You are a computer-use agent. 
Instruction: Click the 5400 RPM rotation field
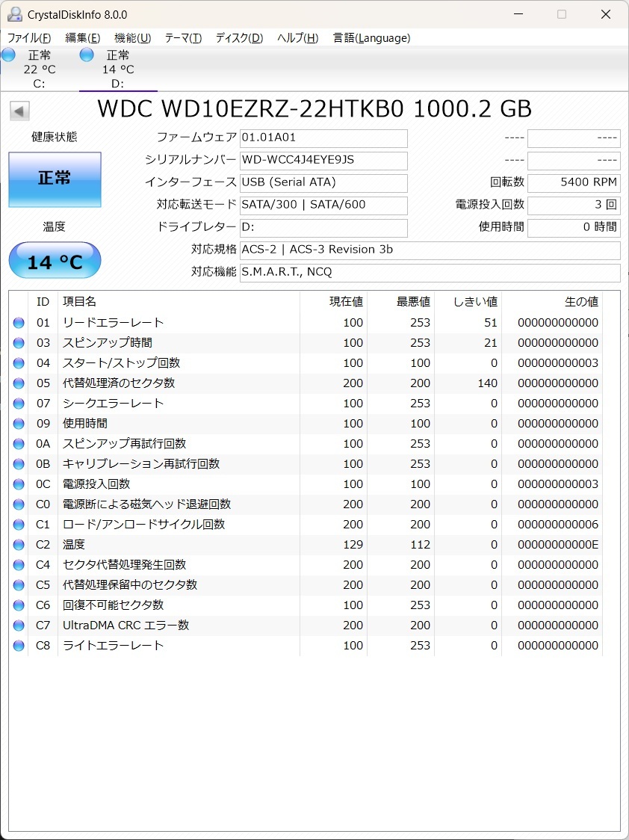[574, 183]
